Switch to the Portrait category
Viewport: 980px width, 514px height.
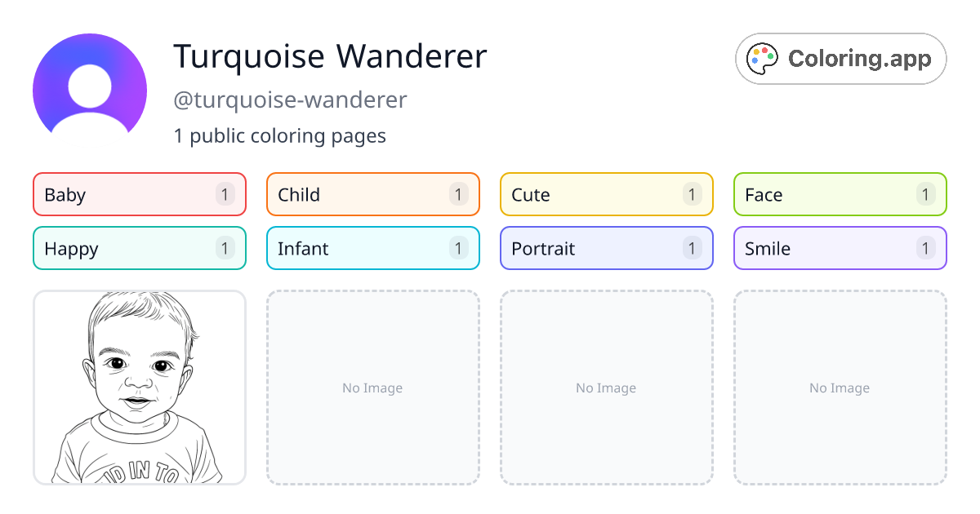pos(606,248)
